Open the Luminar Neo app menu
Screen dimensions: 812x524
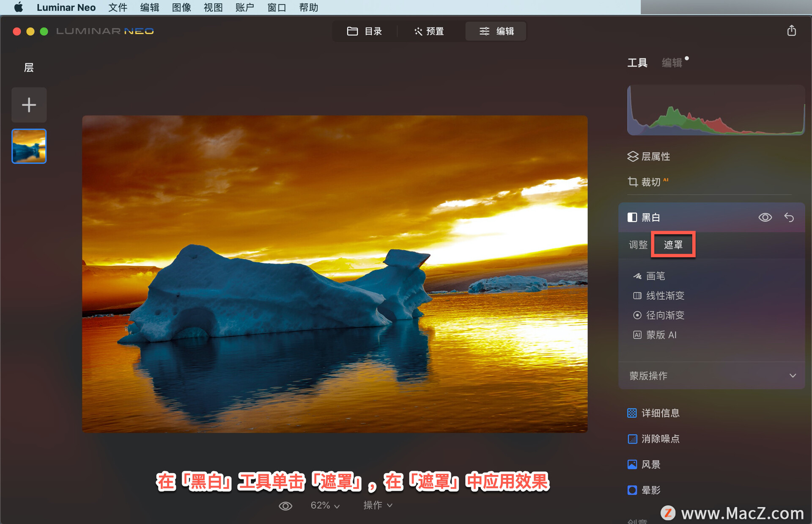pos(66,7)
